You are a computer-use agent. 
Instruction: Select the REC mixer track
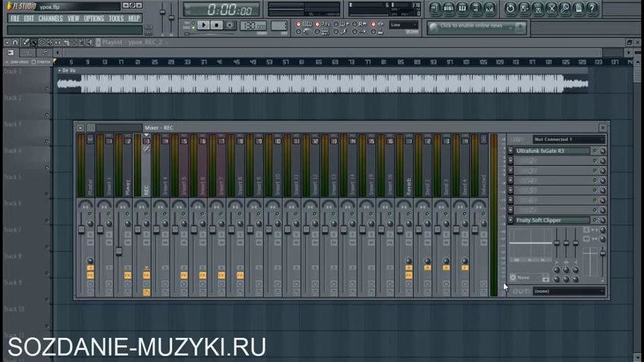point(146,173)
